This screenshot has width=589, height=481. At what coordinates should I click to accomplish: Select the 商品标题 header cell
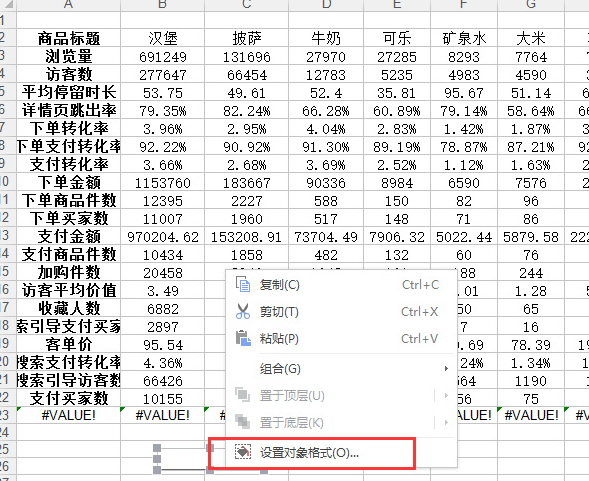(x=69, y=38)
